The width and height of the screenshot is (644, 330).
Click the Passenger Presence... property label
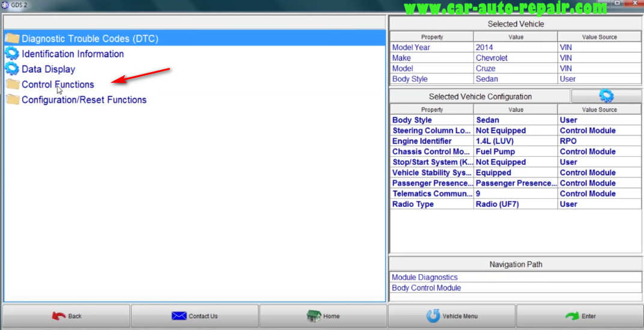pyautogui.click(x=432, y=183)
